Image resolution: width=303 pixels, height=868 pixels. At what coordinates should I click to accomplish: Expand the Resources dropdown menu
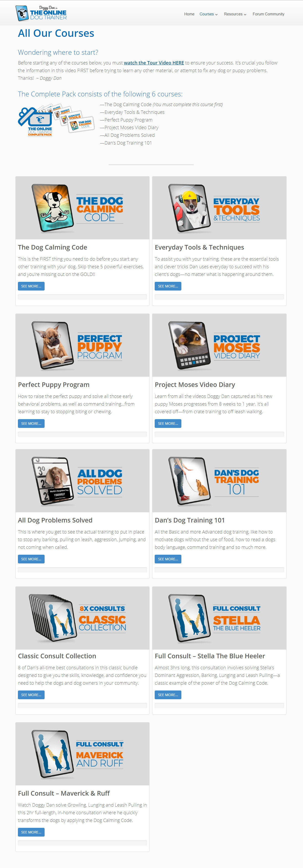coord(235,14)
